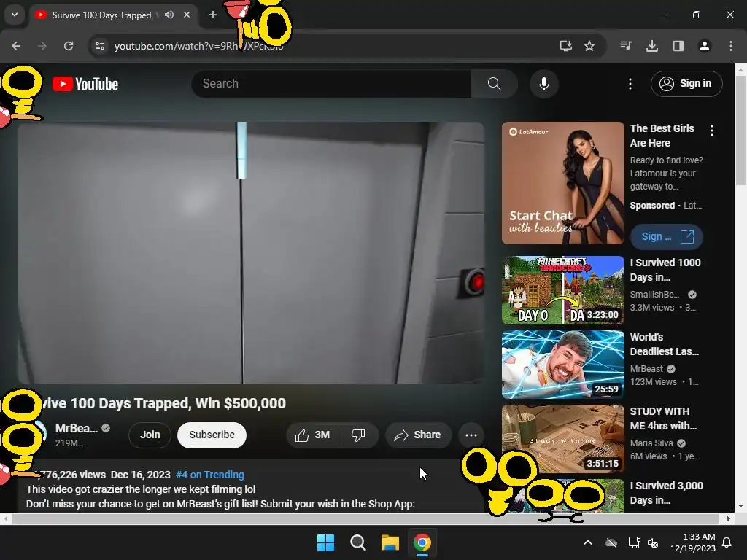
Task: Open the SmallishBe... channel name
Action: (654, 295)
